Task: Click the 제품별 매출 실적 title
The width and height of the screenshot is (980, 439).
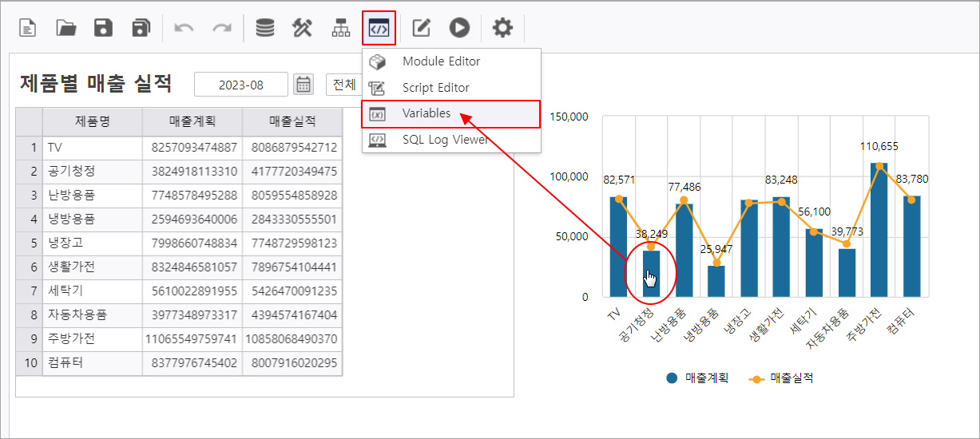Action: click(x=96, y=83)
